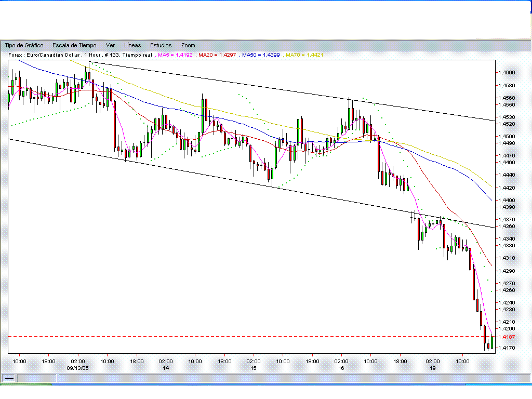Screen dimensions: 532x399
Task: Click the red current price label 1,4187
Action: pos(507,337)
